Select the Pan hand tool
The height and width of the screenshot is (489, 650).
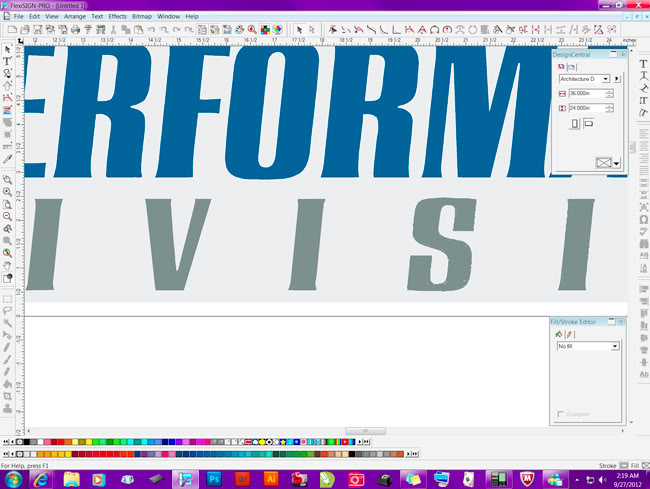click(7, 265)
